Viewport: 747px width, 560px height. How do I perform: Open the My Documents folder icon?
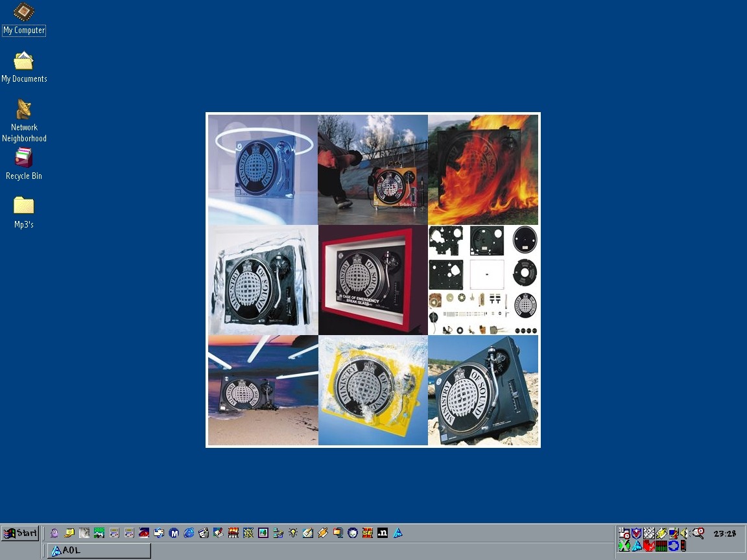tap(24, 62)
